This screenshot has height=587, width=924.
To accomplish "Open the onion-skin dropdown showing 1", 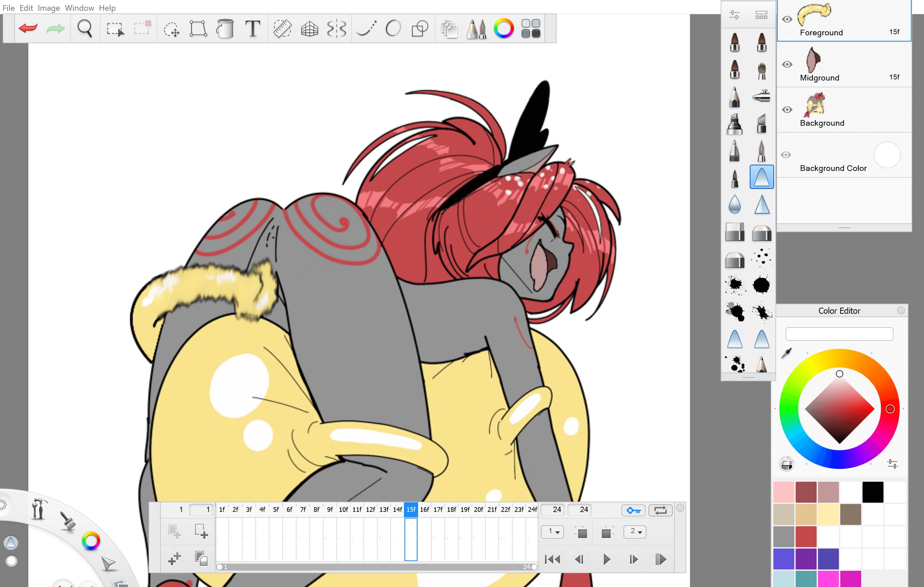I will (x=553, y=532).
